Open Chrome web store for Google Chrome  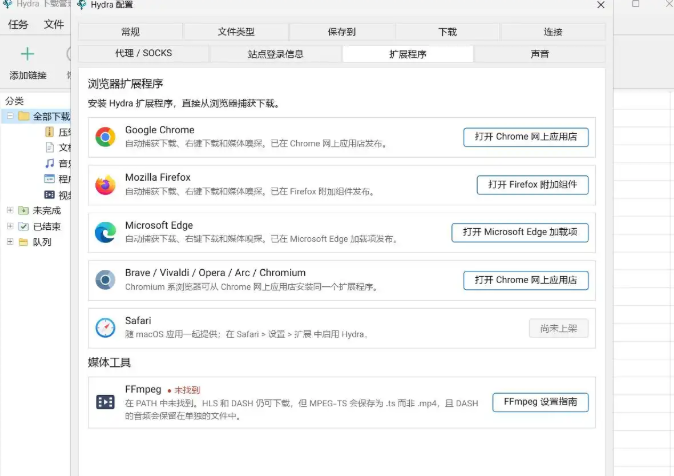click(x=526, y=137)
